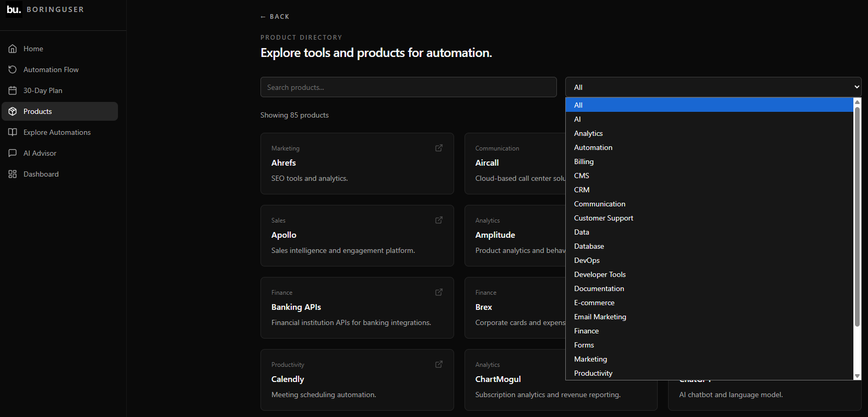Open Ahrefs external link icon
Image resolution: width=868 pixels, height=417 pixels.
pos(439,148)
